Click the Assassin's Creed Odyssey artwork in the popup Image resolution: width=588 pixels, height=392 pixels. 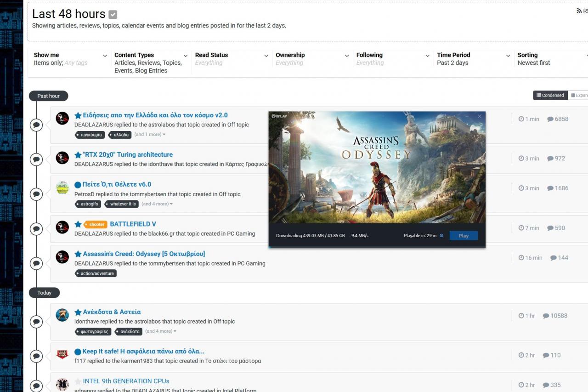(377, 167)
